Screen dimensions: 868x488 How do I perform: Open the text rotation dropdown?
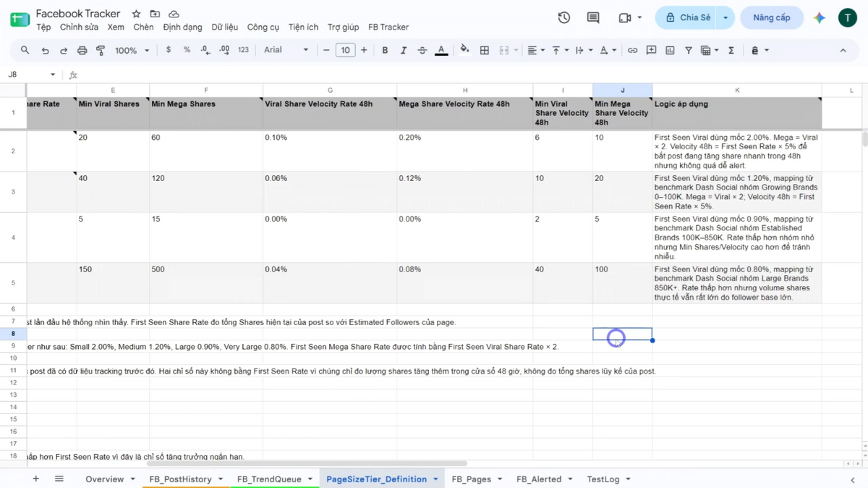tap(608, 50)
